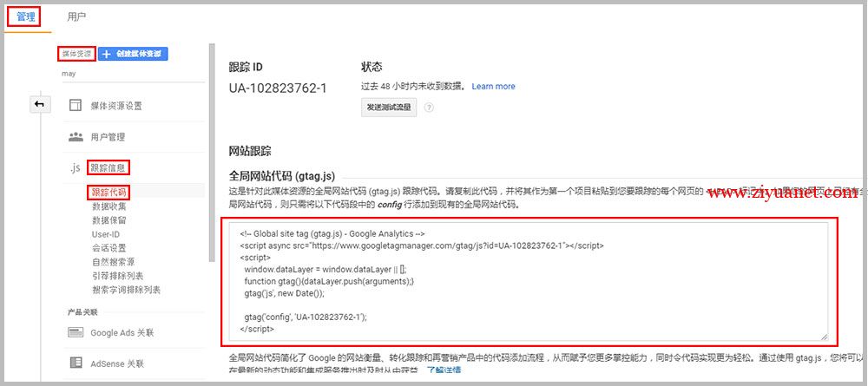Open 自然搜索源 submenu item
868x386 pixels.
[113, 262]
